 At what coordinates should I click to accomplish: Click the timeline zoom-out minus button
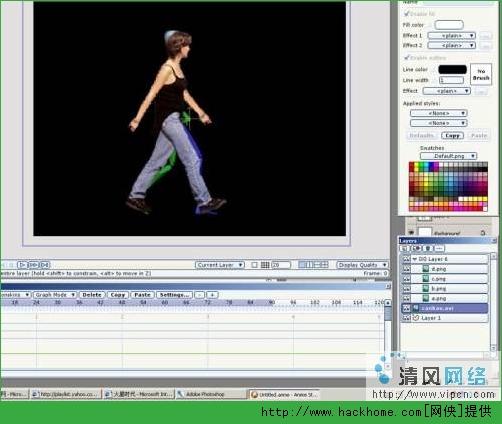point(200,295)
